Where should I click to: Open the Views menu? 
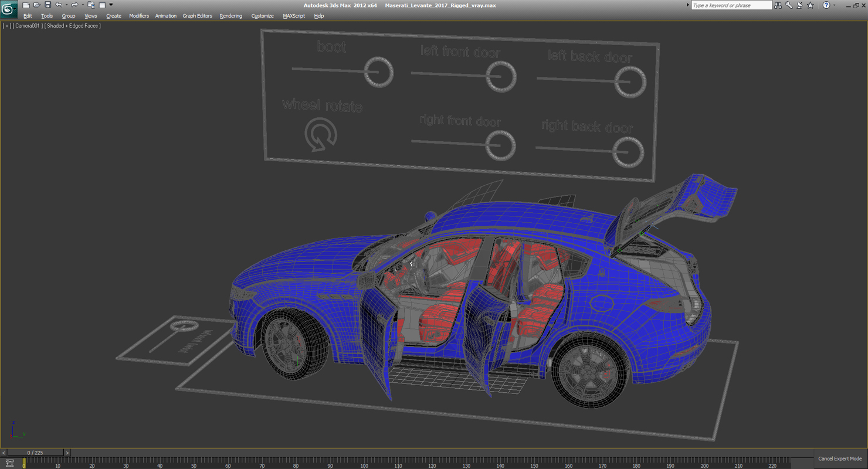coord(91,16)
